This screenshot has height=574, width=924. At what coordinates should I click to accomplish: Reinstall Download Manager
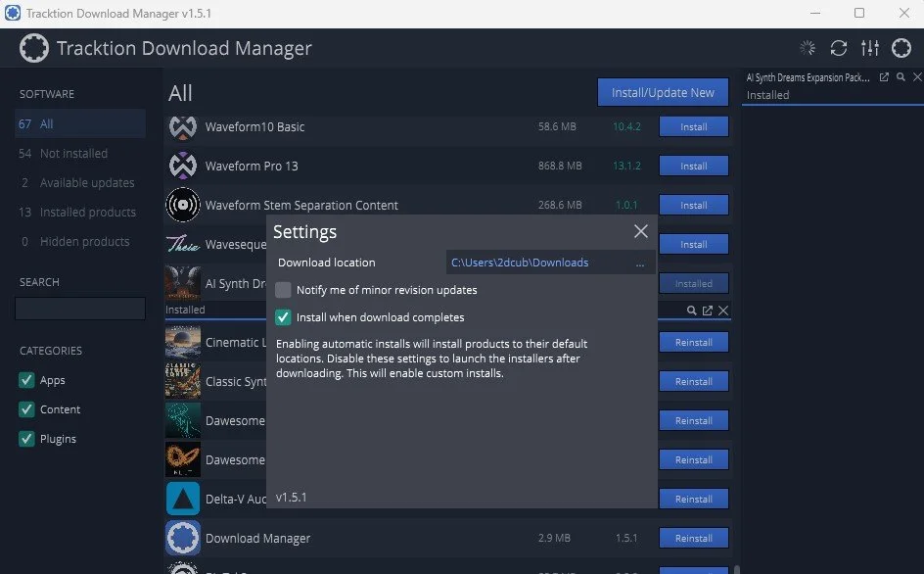coord(694,538)
